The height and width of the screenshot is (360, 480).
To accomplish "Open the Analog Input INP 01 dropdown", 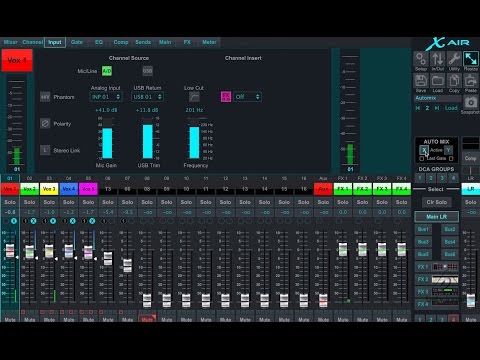I will pos(106,97).
